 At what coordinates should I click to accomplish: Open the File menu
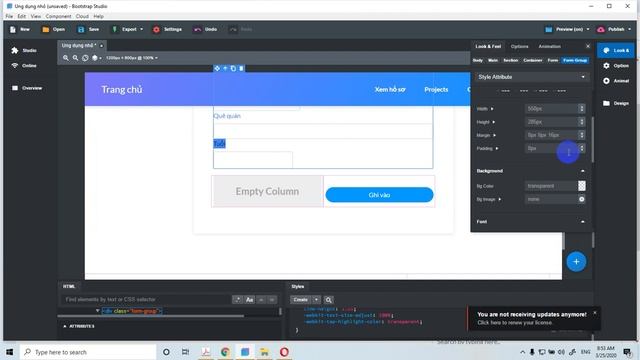pyautogui.click(x=9, y=16)
